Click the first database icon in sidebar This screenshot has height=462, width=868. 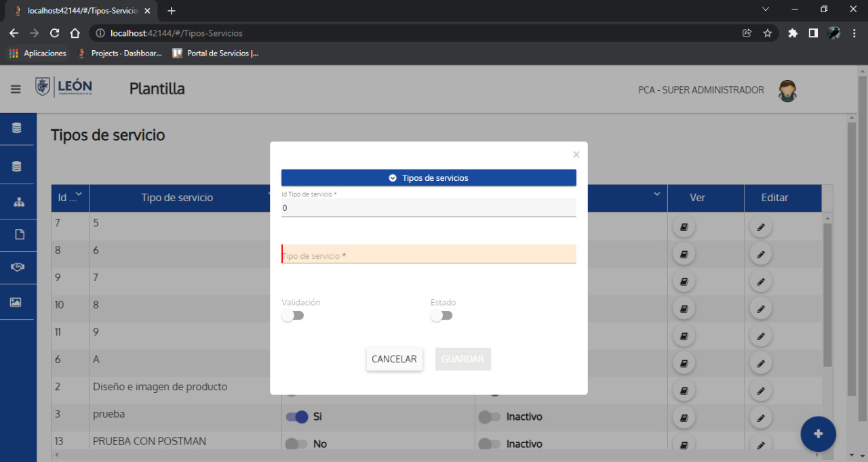(x=17, y=127)
